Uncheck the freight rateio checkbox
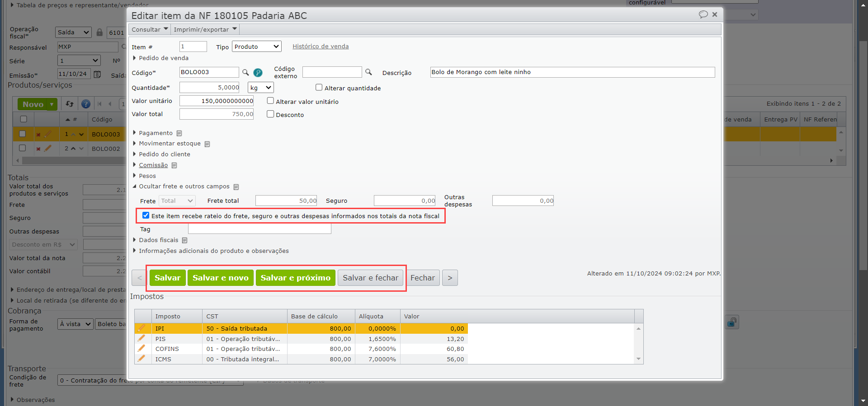Viewport: 868px width, 406px height. click(x=146, y=215)
